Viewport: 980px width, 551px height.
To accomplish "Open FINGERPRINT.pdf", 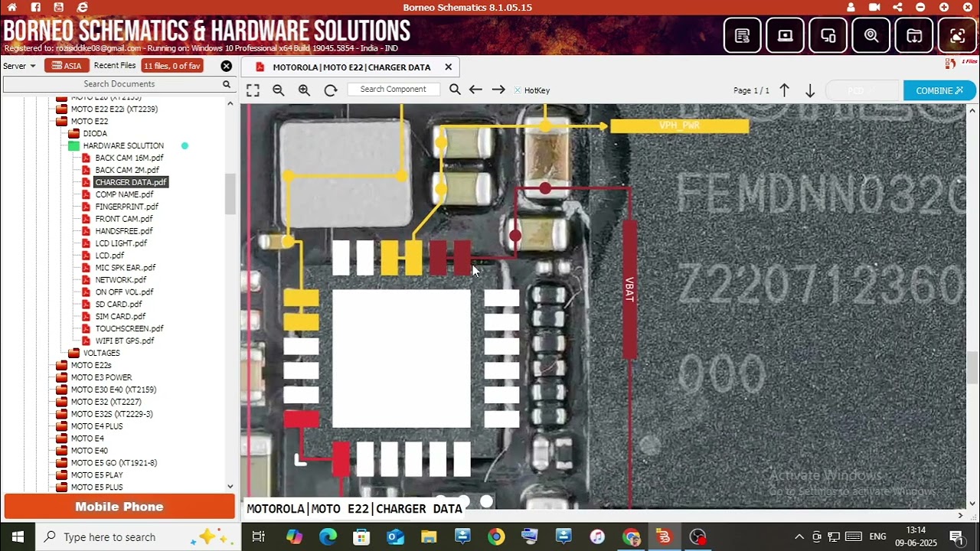I will [x=126, y=207].
